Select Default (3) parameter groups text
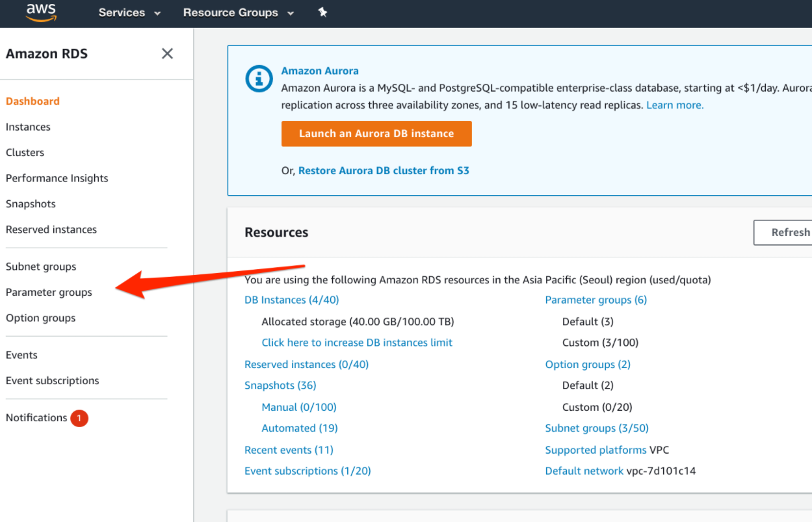Image resolution: width=812 pixels, height=522 pixels. point(588,322)
